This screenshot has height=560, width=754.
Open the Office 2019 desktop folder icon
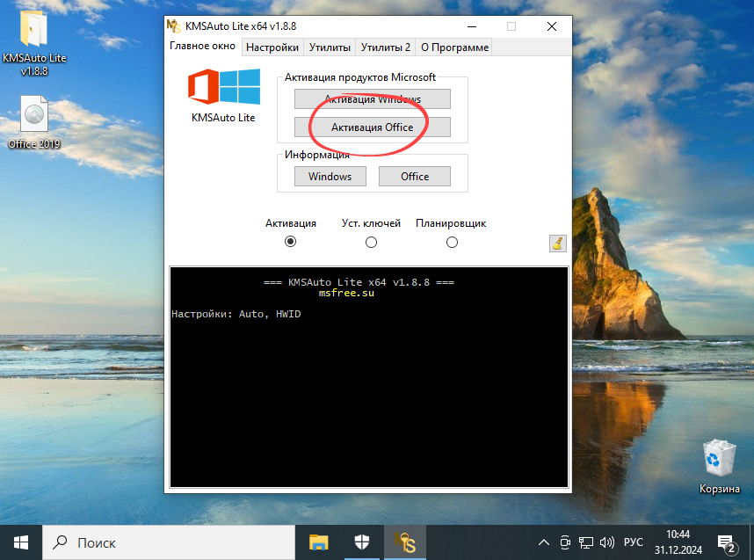point(33,114)
